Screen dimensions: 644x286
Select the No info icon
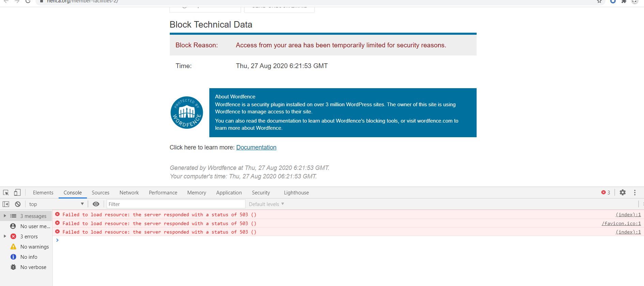13,257
